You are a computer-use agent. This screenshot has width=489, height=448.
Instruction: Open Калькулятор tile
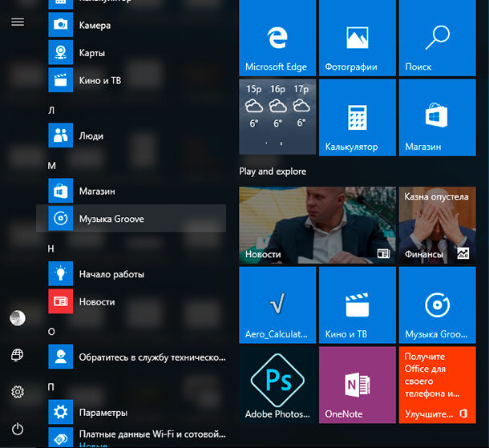point(358,117)
